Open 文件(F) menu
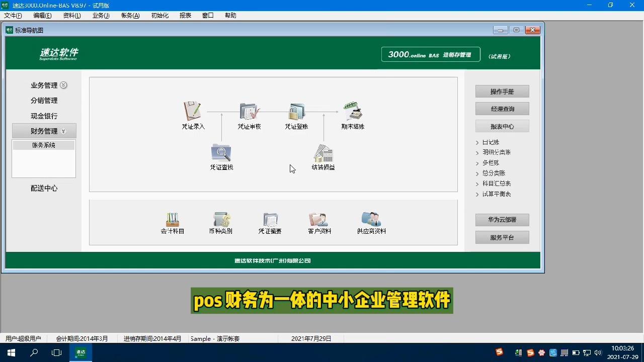Viewport: 644px width, 362px height. click(x=13, y=16)
